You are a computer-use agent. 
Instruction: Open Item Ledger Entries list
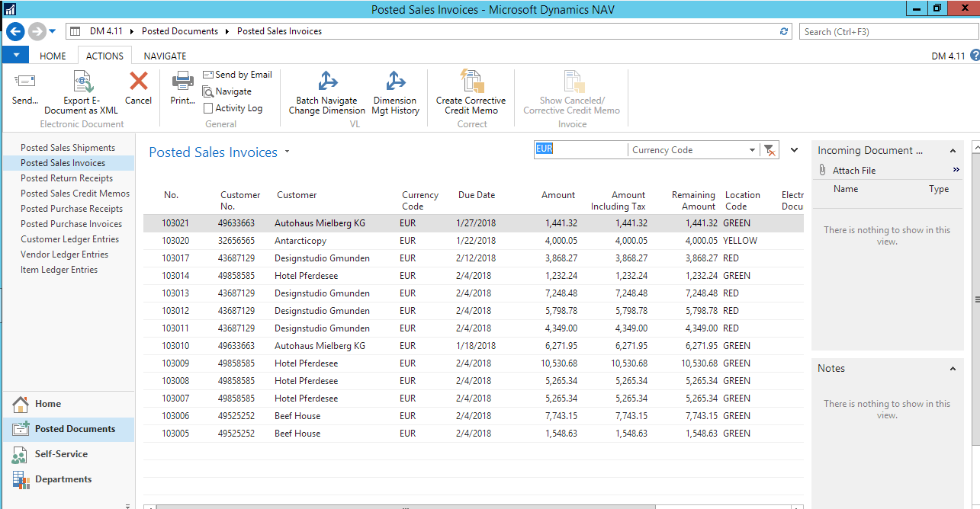coord(59,270)
